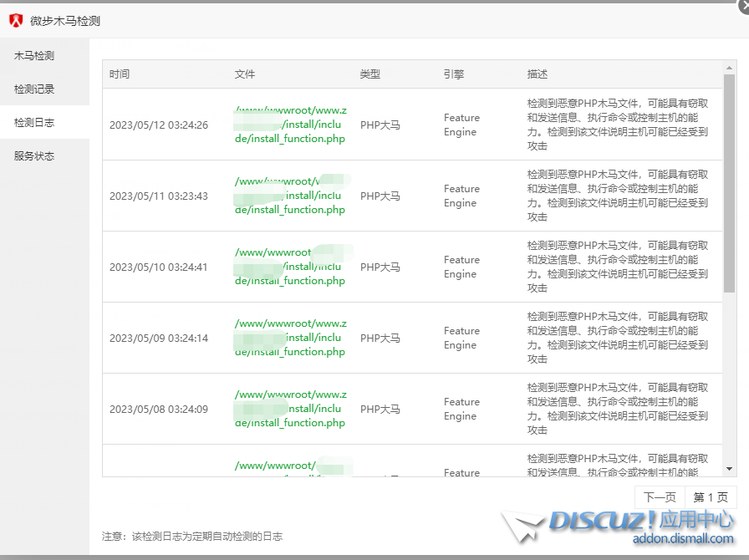This screenshot has height=560, width=749.
Task: Open file path in the 2023/05/12 row
Action: tap(290, 125)
